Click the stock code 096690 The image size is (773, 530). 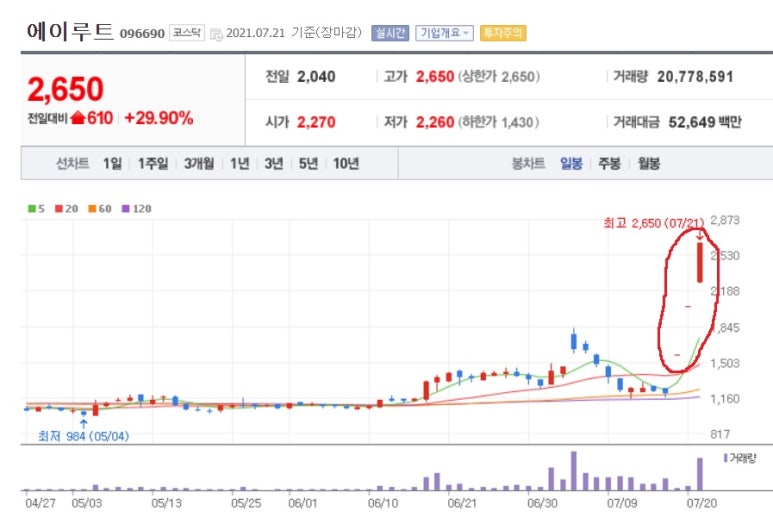tap(142, 34)
